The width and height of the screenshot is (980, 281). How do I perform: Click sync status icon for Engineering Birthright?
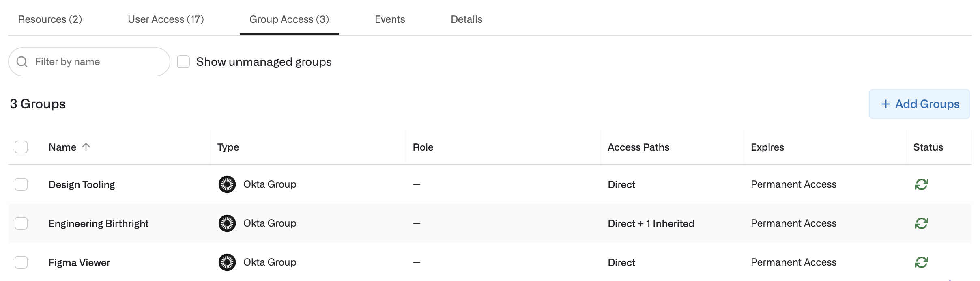[921, 223]
